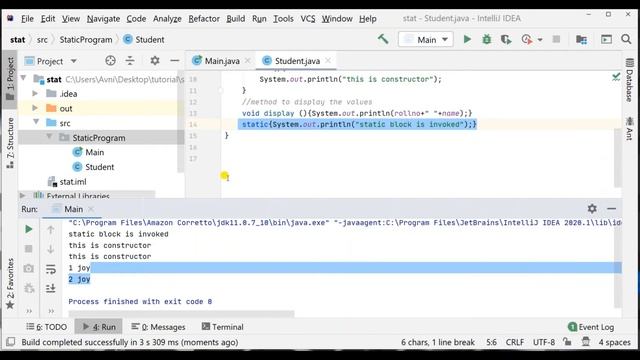Open the File menu
640x360 pixels.
click(x=27, y=18)
